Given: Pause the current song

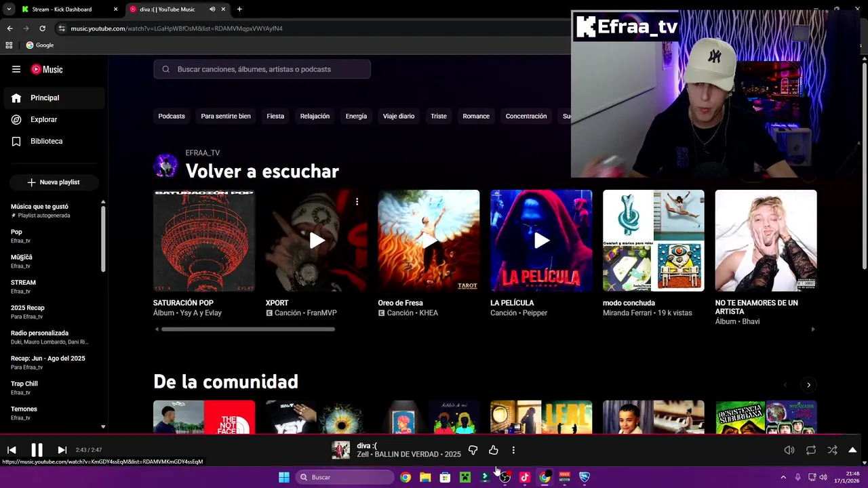Looking at the screenshot, I should click(37, 450).
